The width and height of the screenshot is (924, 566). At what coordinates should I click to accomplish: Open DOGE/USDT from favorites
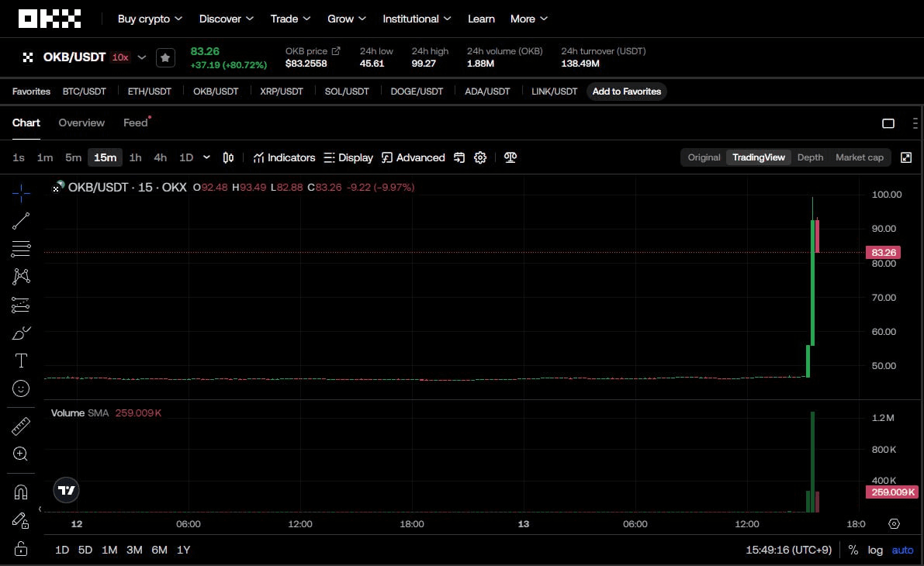click(417, 91)
